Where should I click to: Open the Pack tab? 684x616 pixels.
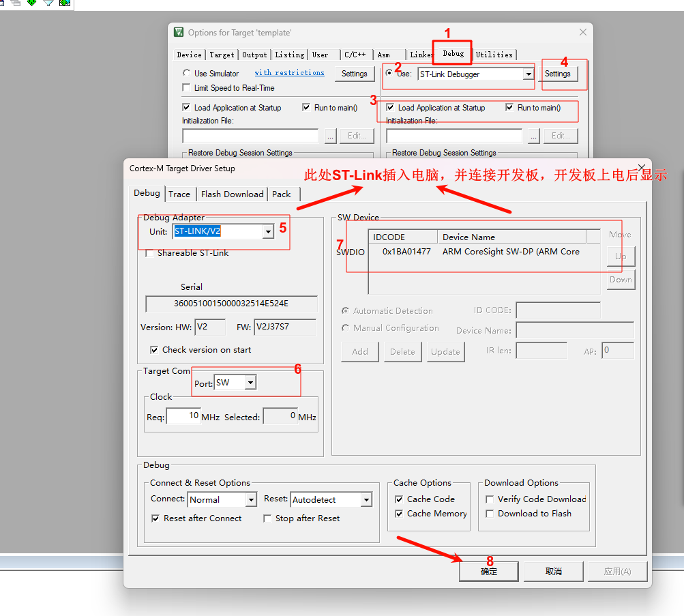[282, 194]
